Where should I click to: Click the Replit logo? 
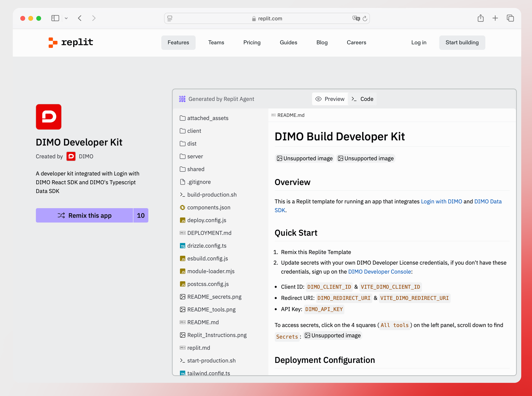point(71,42)
